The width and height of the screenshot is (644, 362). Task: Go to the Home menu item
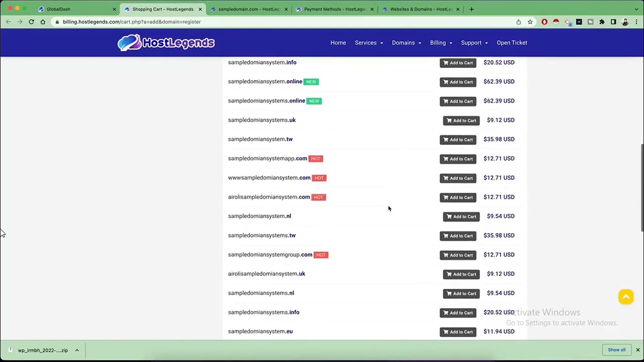pos(338,43)
